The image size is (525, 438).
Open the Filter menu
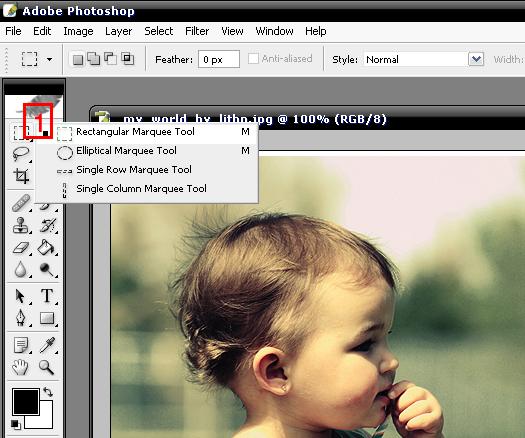197,31
